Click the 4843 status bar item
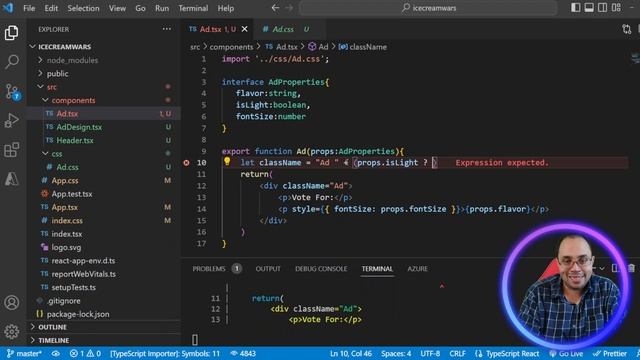 point(243,353)
